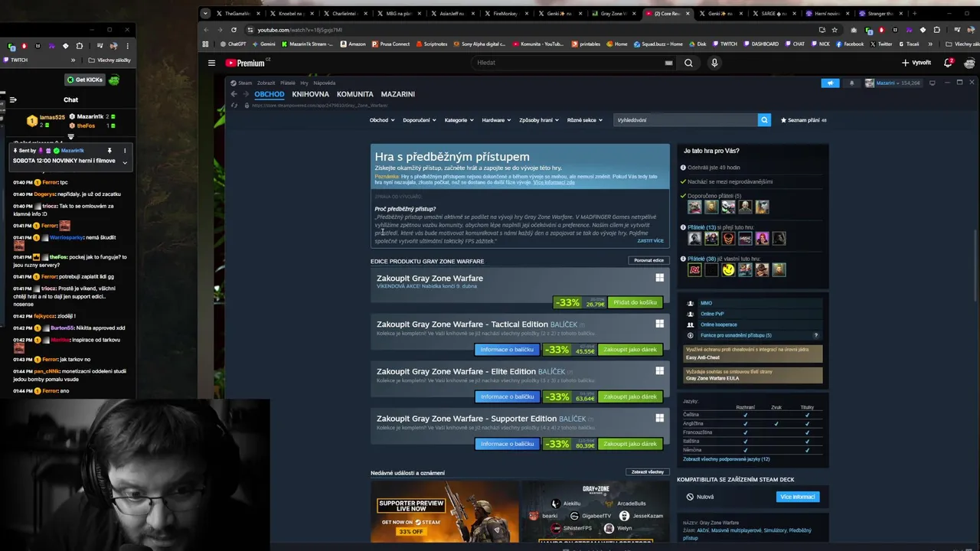Show more bookmarks chevron in chat window
The image size is (980, 551).
point(73,60)
